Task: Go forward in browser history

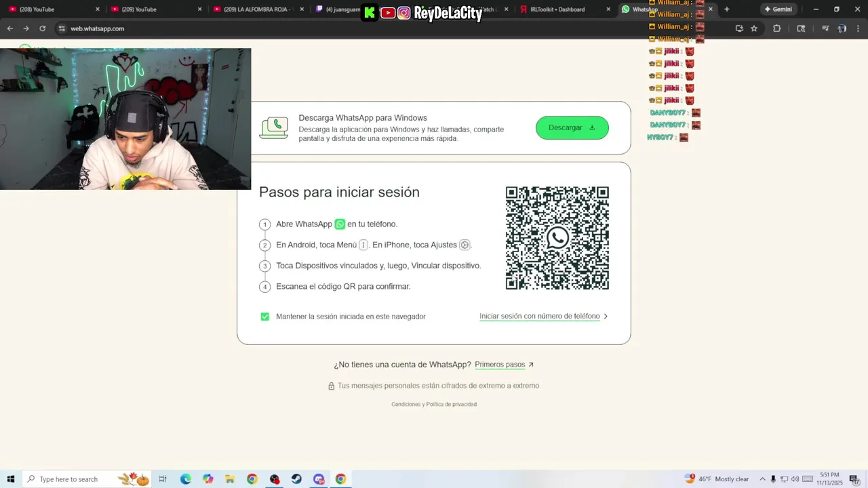Action: click(x=26, y=28)
